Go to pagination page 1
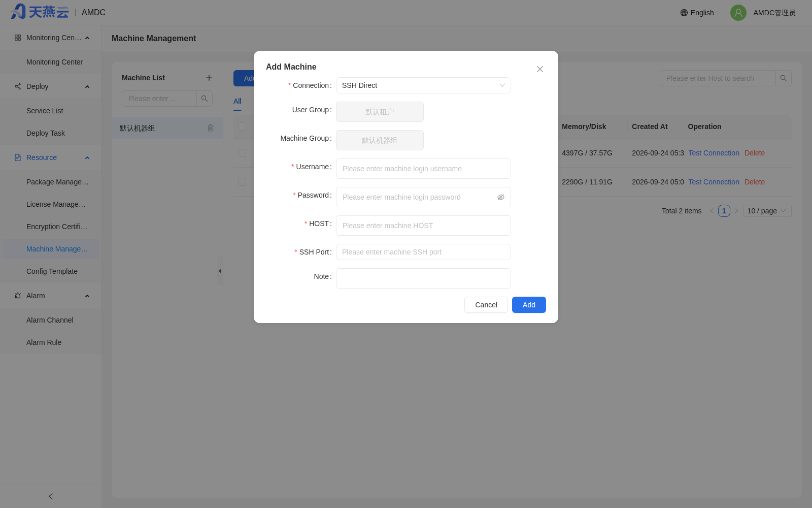The width and height of the screenshot is (812, 508). pos(724,211)
